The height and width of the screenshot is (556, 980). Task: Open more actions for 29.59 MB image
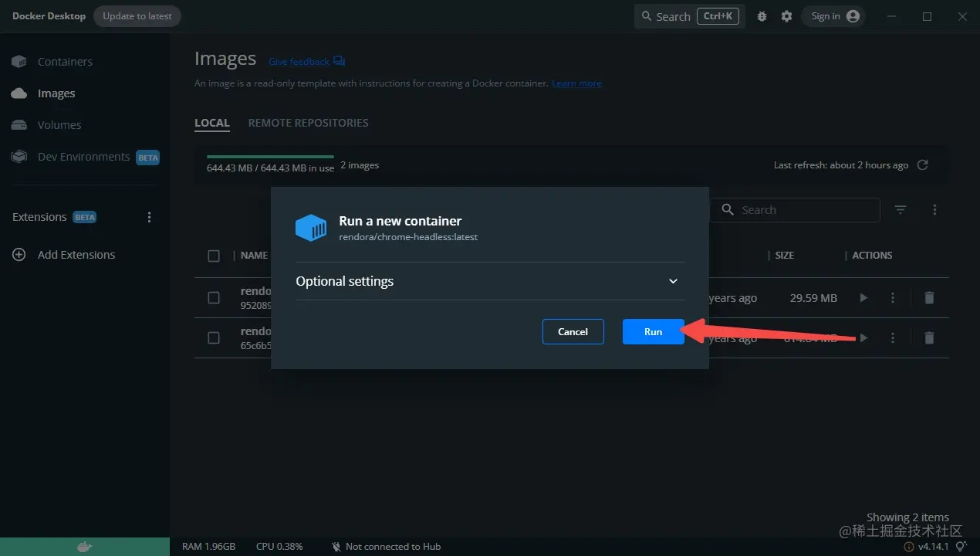coord(893,298)
